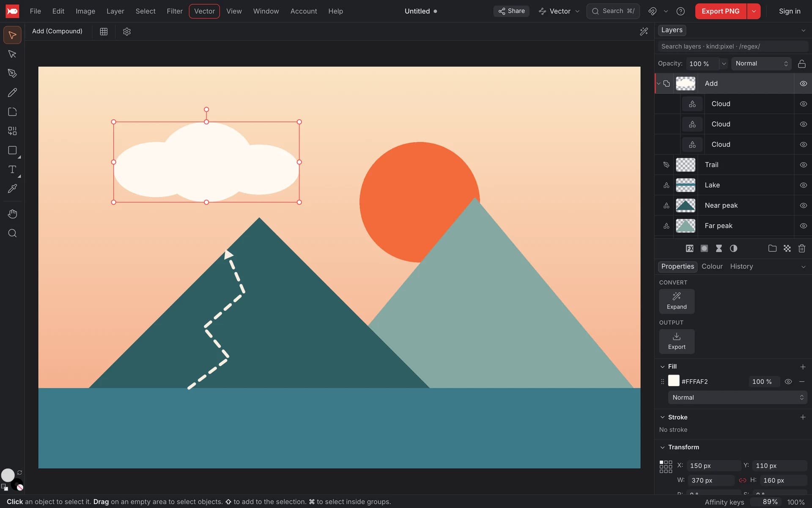The width and height of the screenshot is (812, 508).
Task: Select the Hand pan tool
Action: click(12, 214)
